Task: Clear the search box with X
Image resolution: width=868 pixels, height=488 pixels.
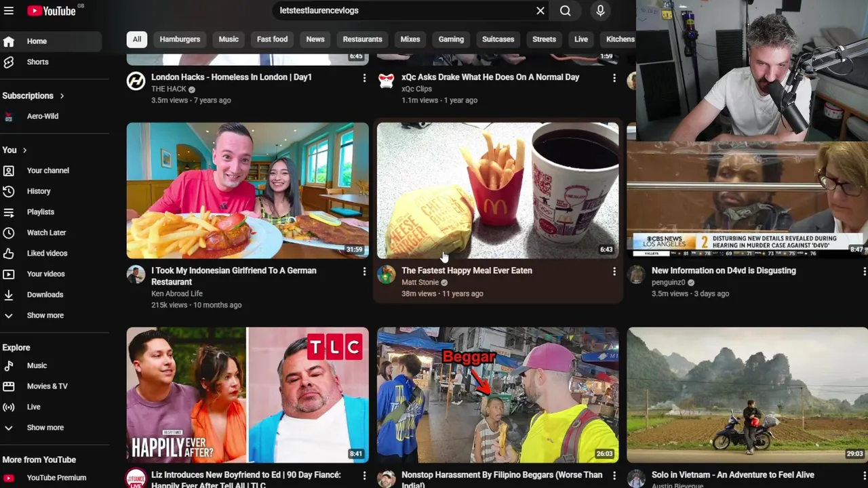Action: (x=540, y=11)
